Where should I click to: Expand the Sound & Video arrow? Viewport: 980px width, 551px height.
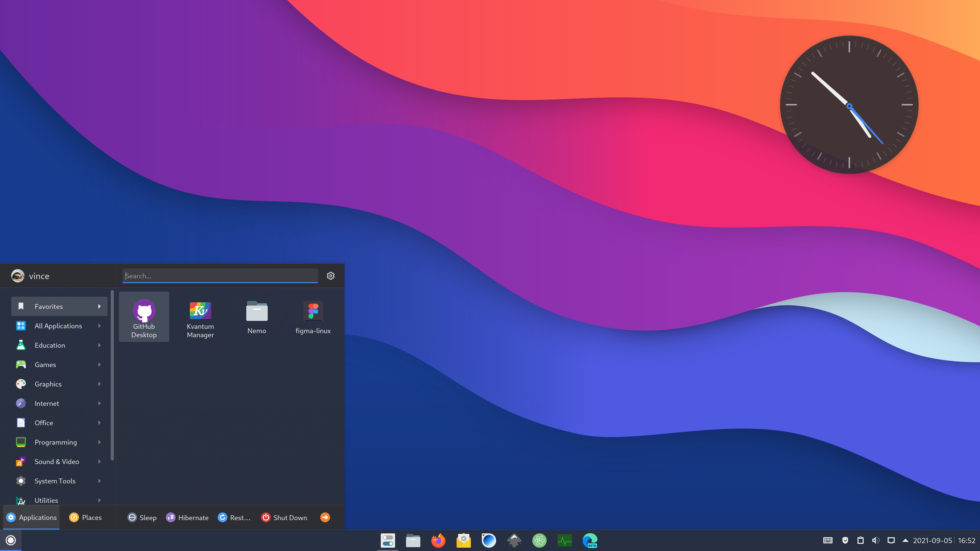[x=99, y=462]
